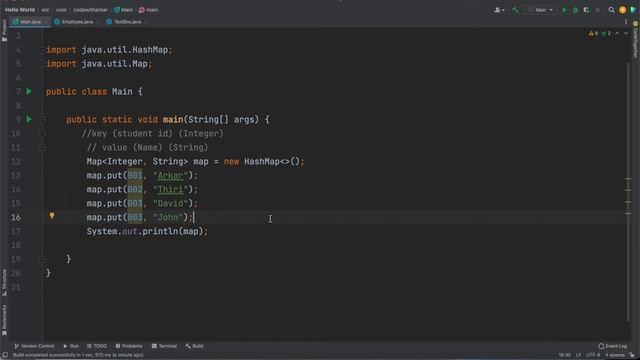Viewport: 640px width, 360px height.
Task: Click cursor position indicator in status bar
Action: pyautogui.click(x=564, y=355)
